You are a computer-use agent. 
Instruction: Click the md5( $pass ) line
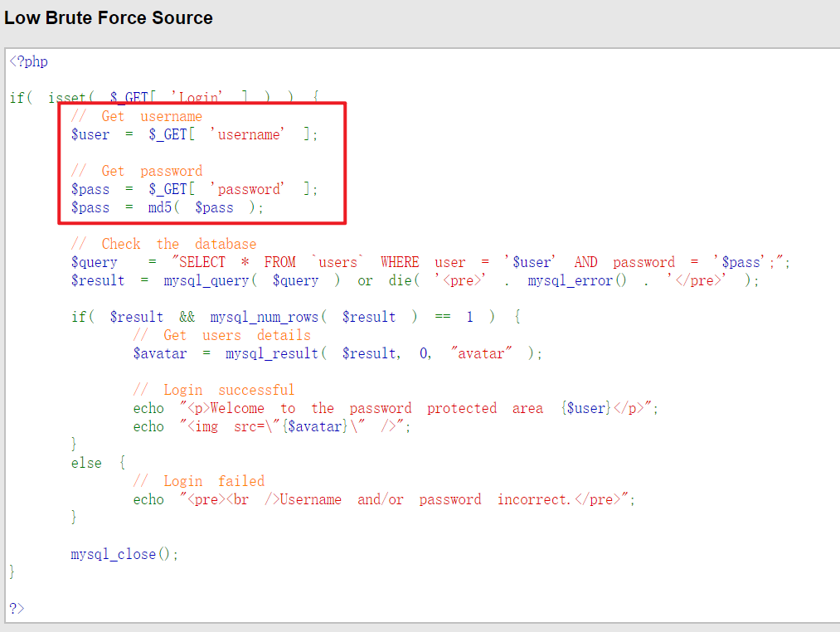(x=168, y=207)
